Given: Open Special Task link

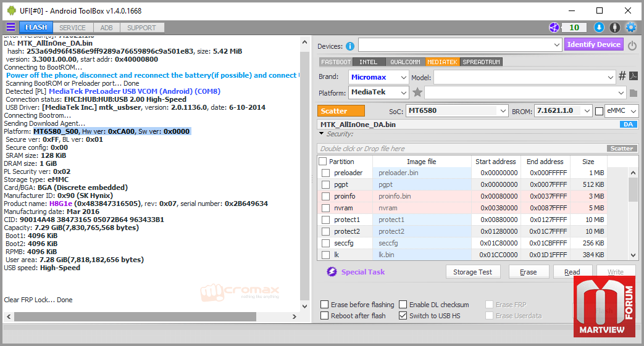Looking at the screenshot, I should [363, 272].
